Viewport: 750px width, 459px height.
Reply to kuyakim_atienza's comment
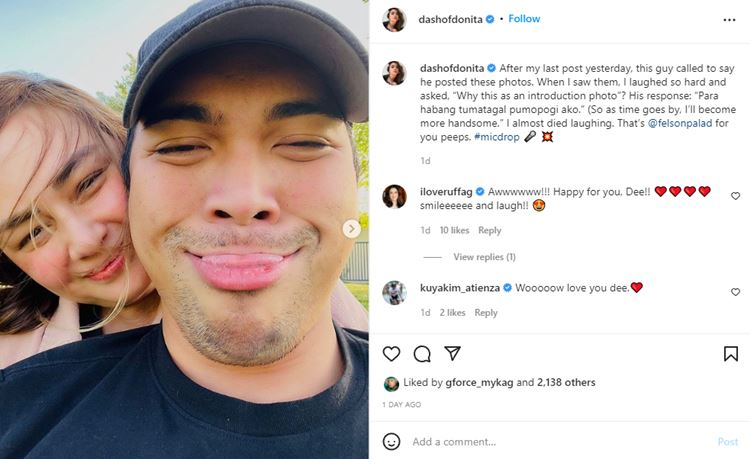[485, 313]
